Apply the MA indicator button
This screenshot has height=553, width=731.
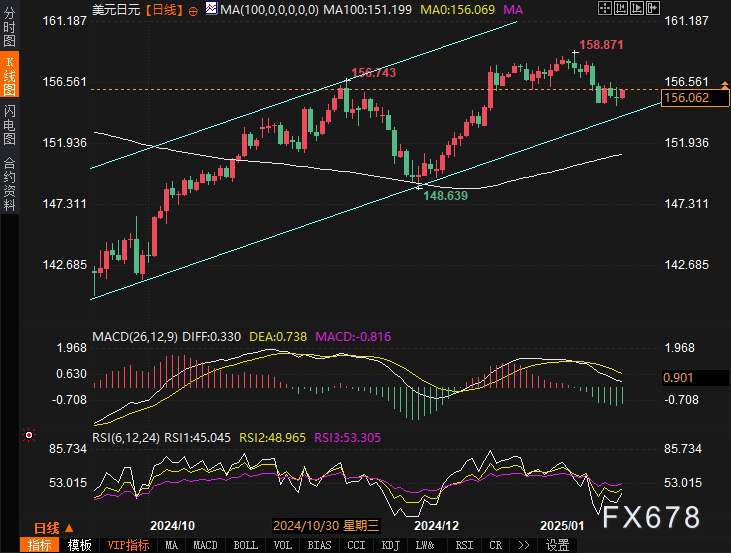172,545
